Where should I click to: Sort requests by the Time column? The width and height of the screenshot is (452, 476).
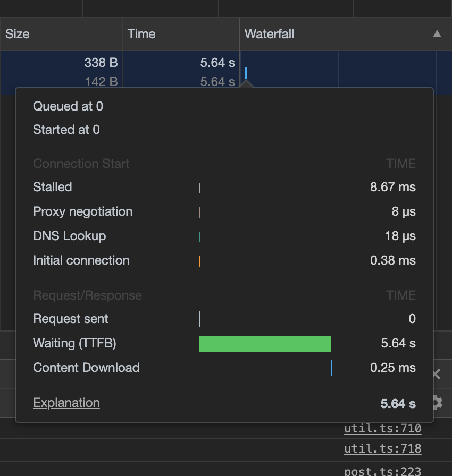point(141,34)
